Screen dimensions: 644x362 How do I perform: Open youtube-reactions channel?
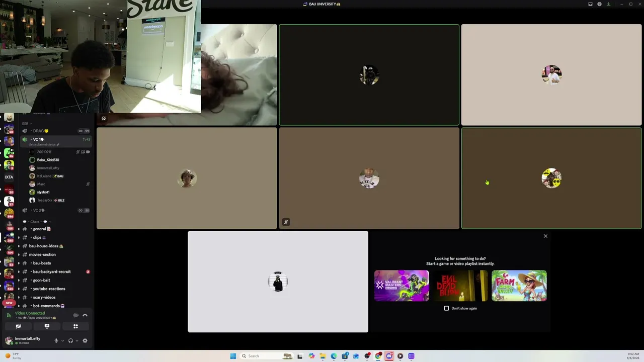[55, 289]
